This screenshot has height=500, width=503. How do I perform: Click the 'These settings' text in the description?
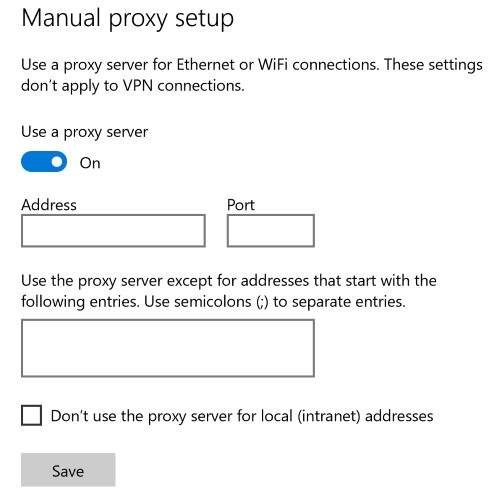433,65
